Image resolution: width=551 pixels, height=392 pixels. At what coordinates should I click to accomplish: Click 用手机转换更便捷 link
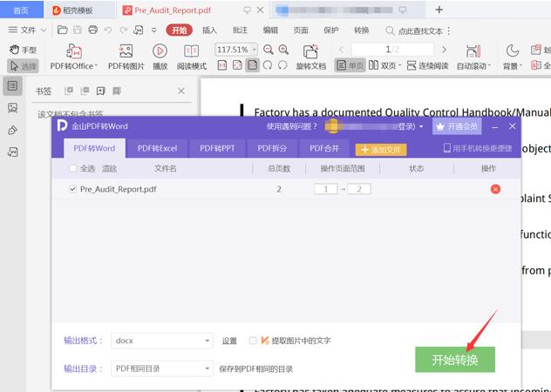[478, 148]
